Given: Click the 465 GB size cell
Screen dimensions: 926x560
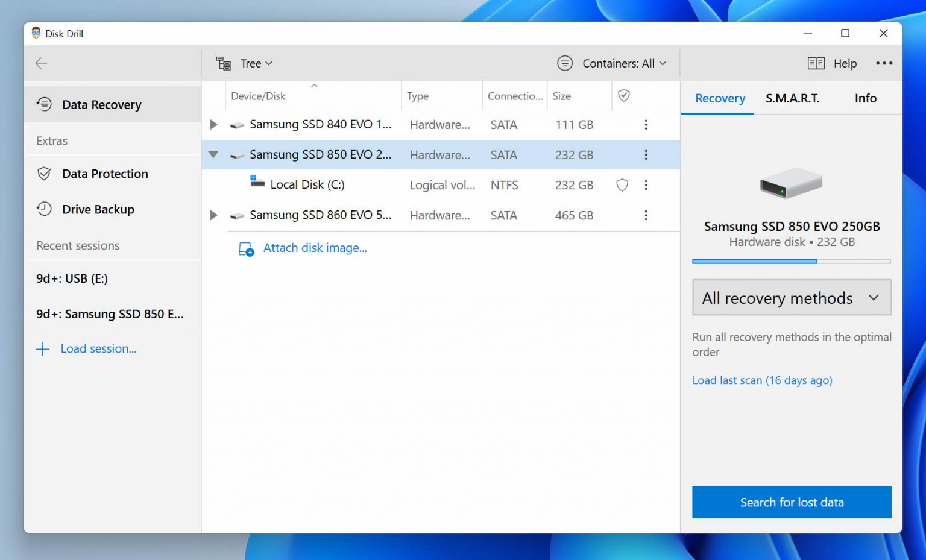Looking at the screenshot, I should (574, 215).
